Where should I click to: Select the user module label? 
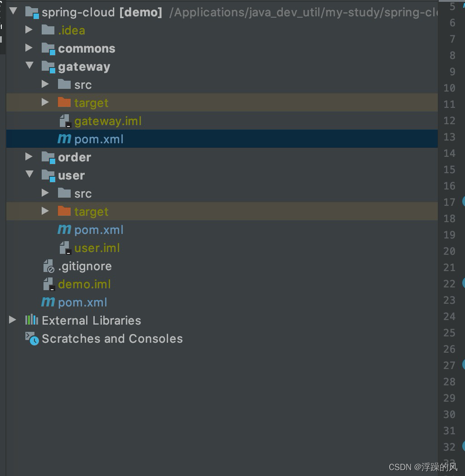click(71, 175)
